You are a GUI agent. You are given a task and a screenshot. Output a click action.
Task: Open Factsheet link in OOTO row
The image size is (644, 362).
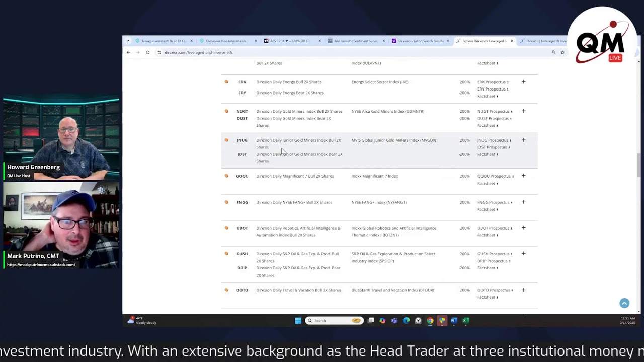click(488, 297)
